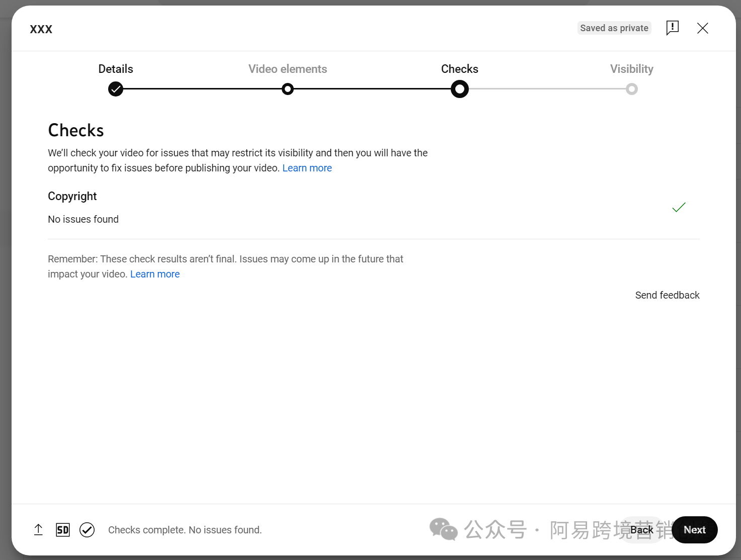Screen dimensions: 741x560
Task: Switch to the Video elements step
Action: 287,69
